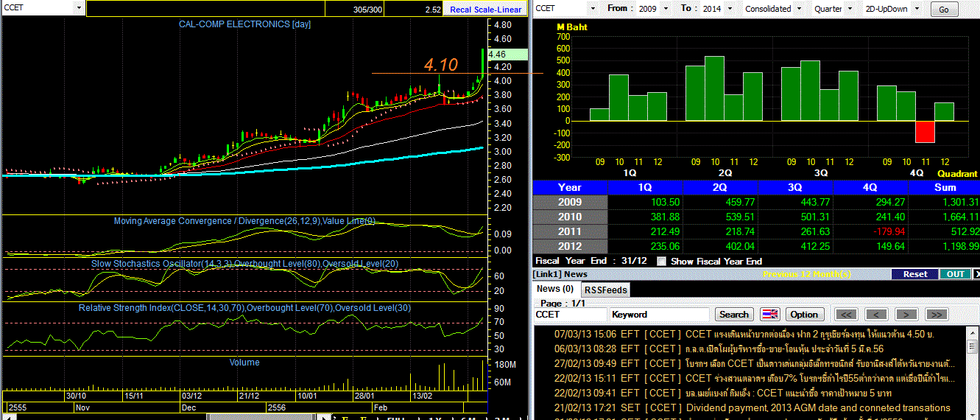Screen dimensions: 980x420
Task: Click the news Search button
Action: coord(734,314)
